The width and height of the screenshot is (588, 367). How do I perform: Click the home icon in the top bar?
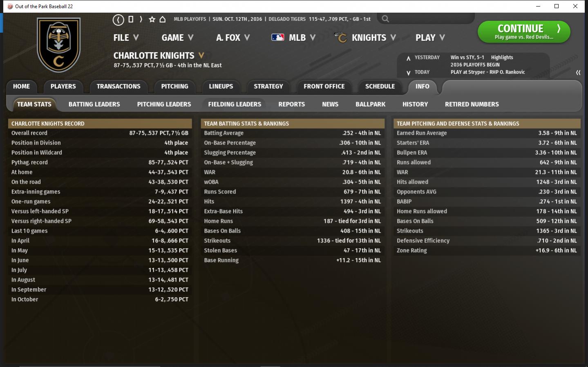click(x=162, y=19)
